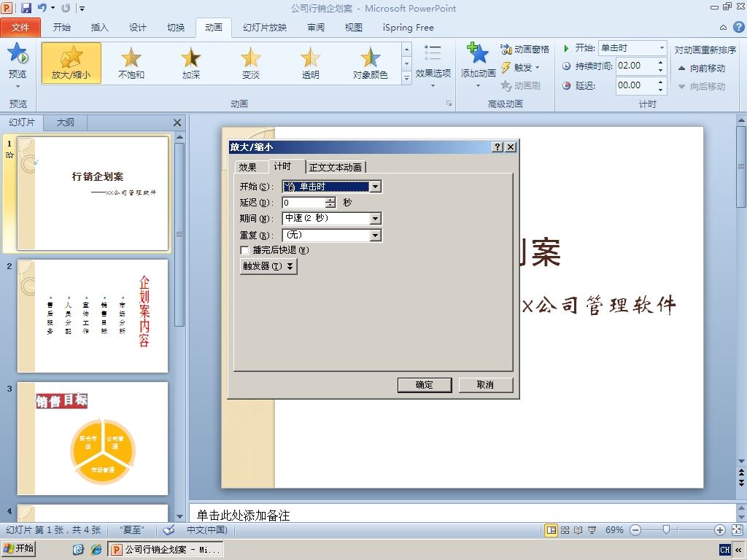
Task: Switch to the iSpring Free tab
Action: click(409, 28)
